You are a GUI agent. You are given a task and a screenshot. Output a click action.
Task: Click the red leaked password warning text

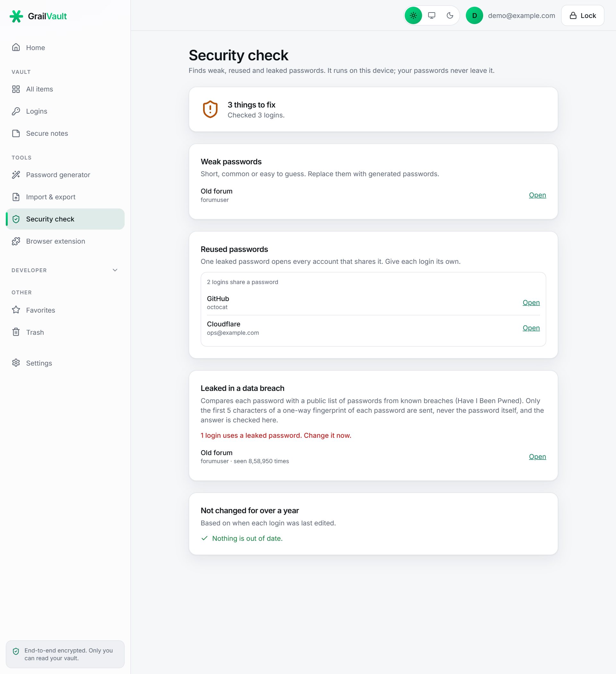click(276, 435)
